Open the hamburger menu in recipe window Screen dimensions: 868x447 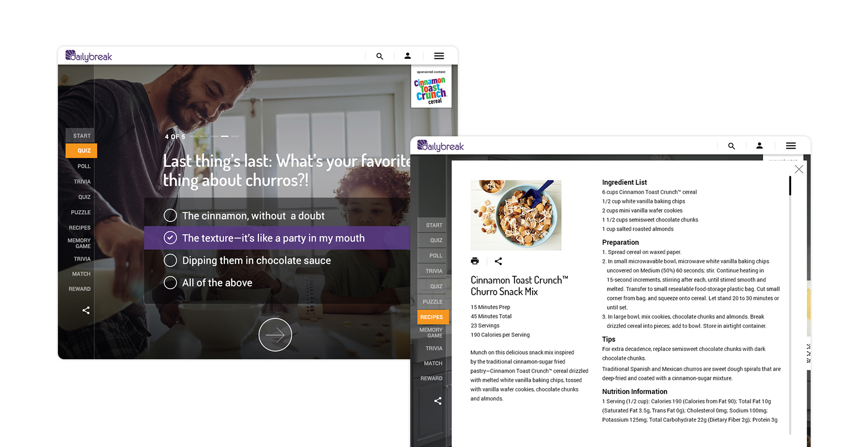(791, 146)
